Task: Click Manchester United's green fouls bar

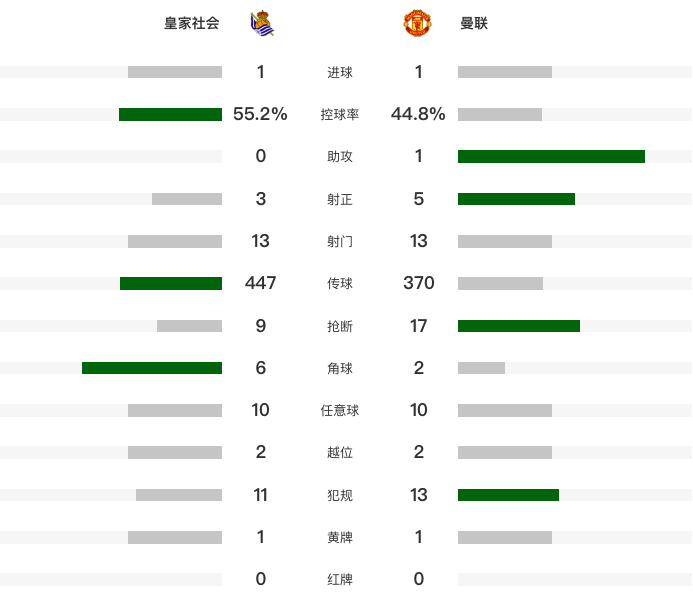Action: (x=508, y=495)
